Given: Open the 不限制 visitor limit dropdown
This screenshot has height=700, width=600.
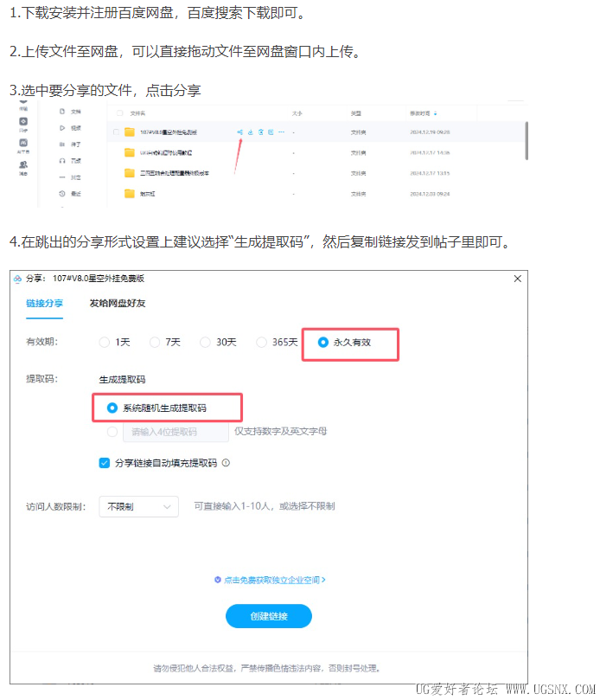Looking at the screenshot, I should (x=138, y=507).
